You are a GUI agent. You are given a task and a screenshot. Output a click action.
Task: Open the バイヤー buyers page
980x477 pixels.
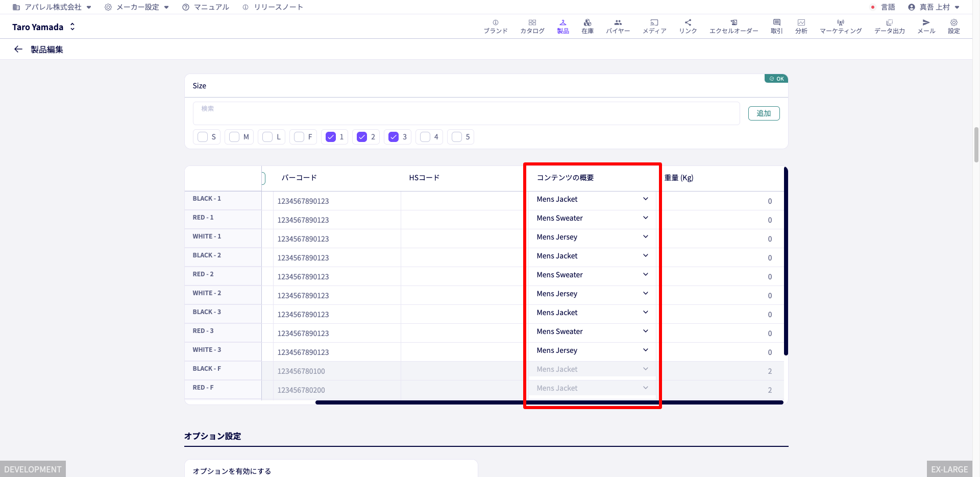(x=618, y=27)
